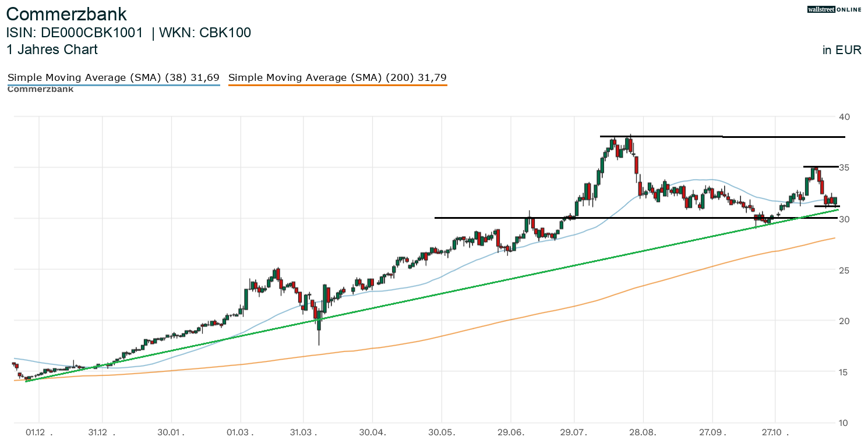Click the price axis label 15
This screenshot has height=437, width=868.
pos(845,372)
